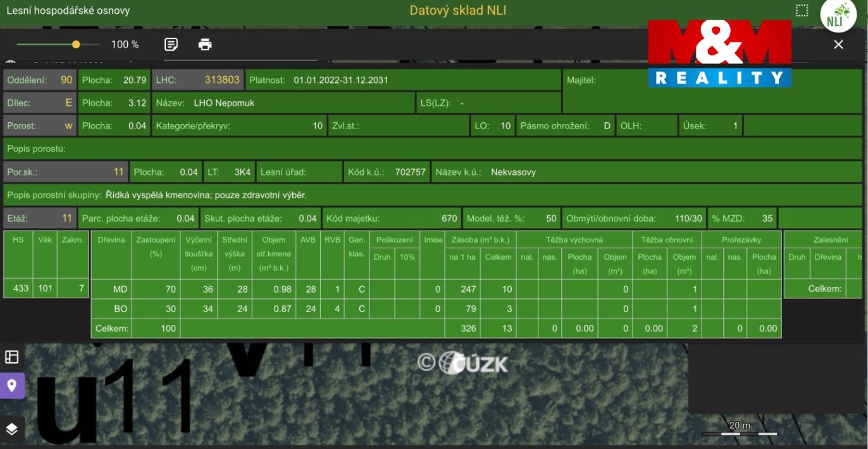Click LHC 313803 value
868x449 pixels.
[222, 80]
